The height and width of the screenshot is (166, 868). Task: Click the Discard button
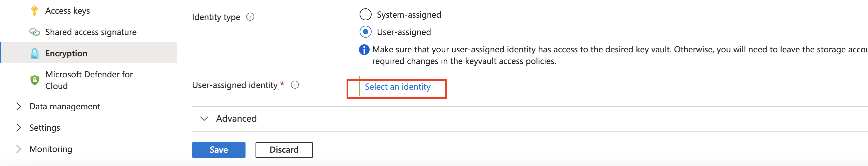[x=284, y=150]
